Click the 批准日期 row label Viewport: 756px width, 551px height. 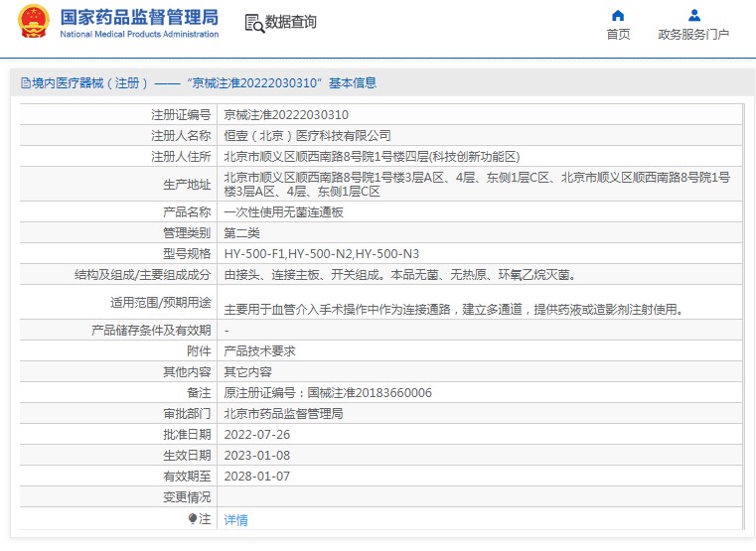coord(187,435)
